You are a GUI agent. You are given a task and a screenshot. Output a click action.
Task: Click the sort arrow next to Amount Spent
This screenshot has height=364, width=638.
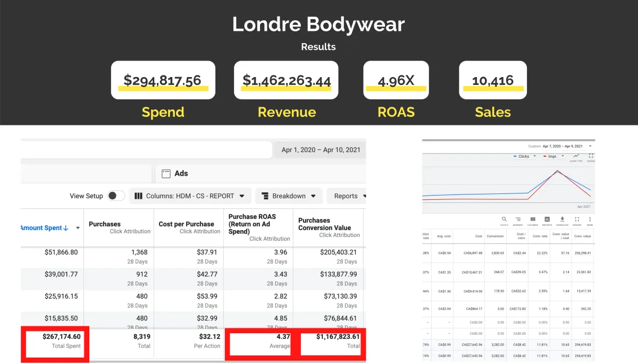tap(66, 228)
